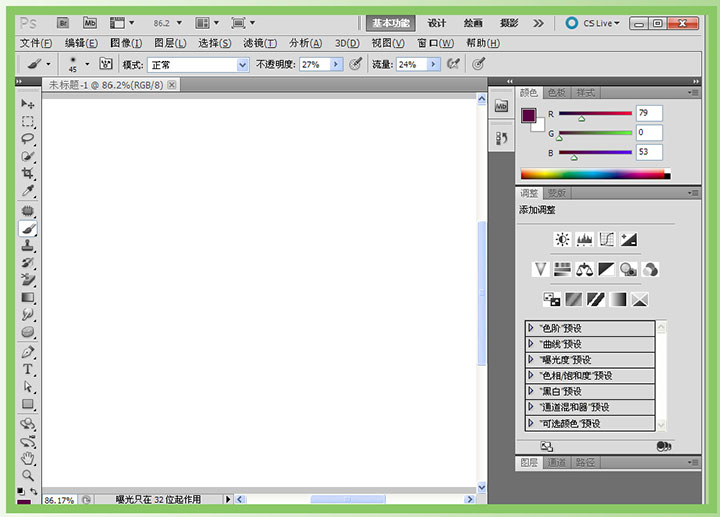This screenshot has width=720, height=517.
Task: Select the Eyedropper tool
Action: [x=28, y=190]
